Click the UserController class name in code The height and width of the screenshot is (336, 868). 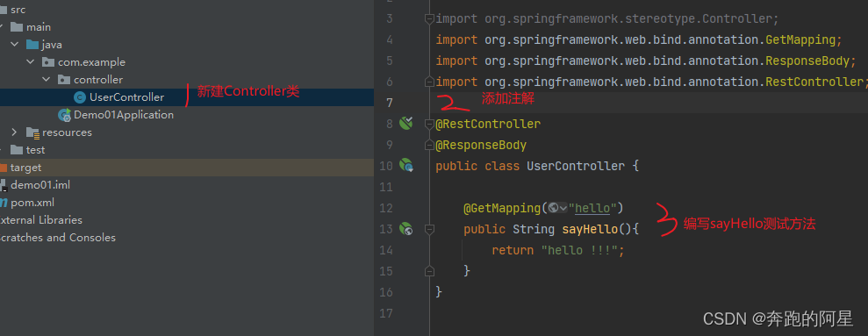576,166
